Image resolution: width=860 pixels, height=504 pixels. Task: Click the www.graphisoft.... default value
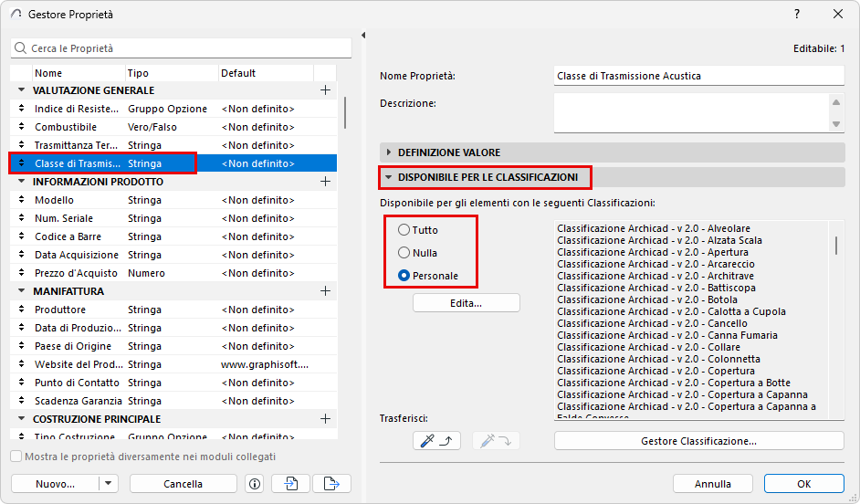click(x=265, y=364)
